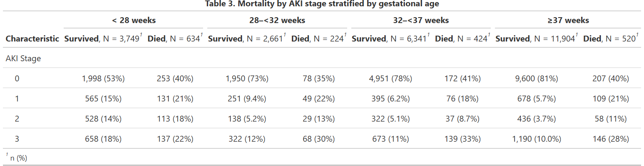The height and width of the screenshot is (166, 644).
Task: Click the AKI stage 2 row label
Action: tap(17, 119)
